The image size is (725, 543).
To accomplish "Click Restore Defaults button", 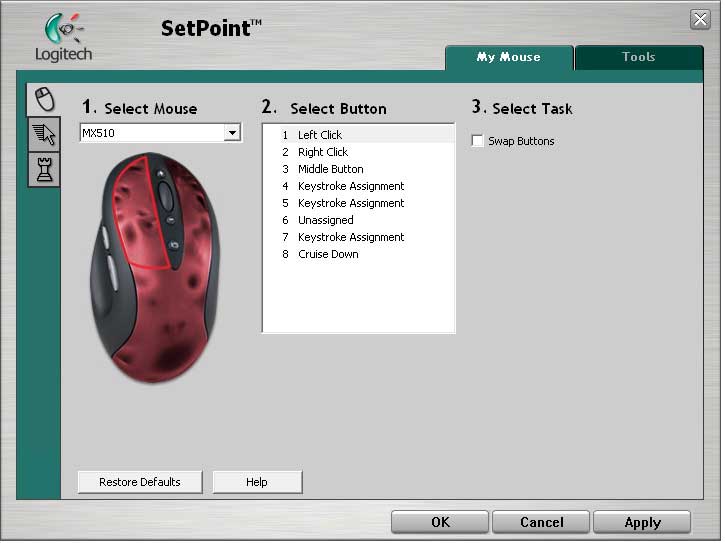I will click(140, 482).
